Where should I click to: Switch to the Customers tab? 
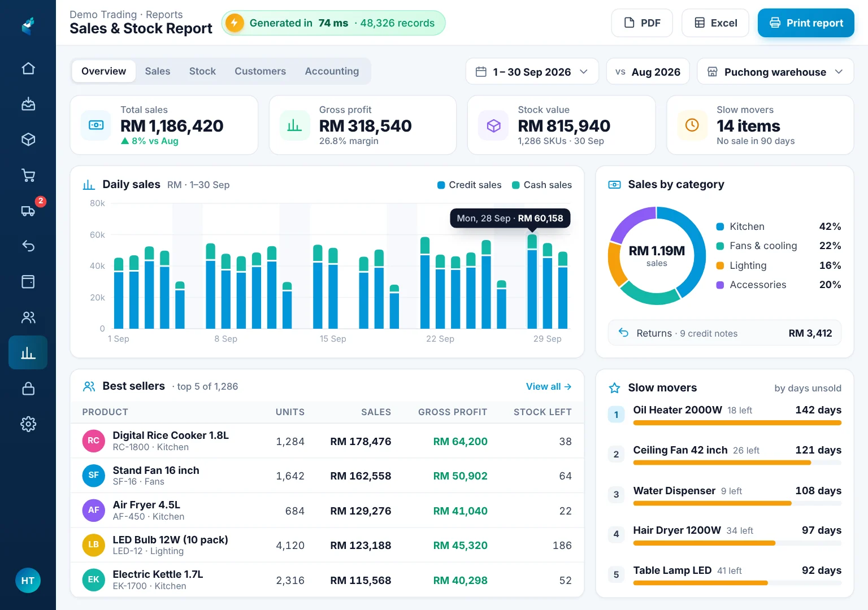[261, 71]
